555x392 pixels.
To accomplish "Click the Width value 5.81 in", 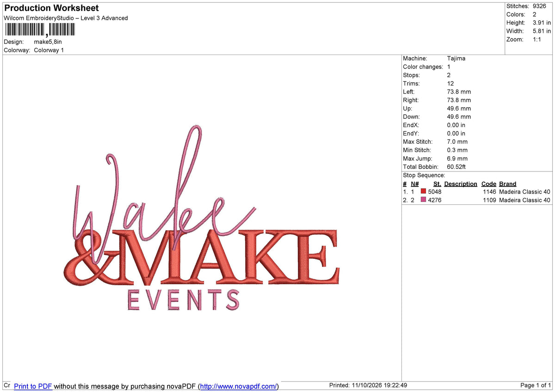I will pyautogui.click(x=542, y=31).
